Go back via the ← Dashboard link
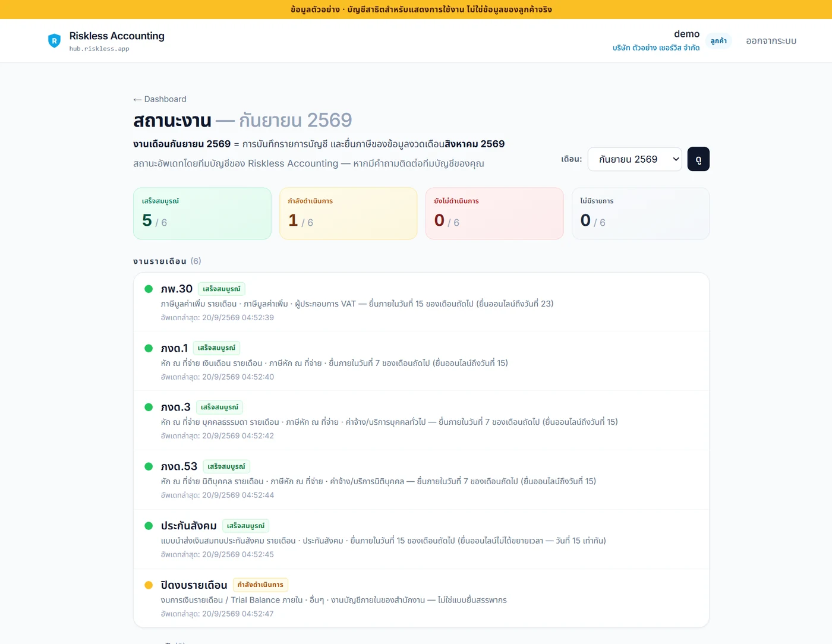Viewport: 832px width, 644px height. (160, 99)
